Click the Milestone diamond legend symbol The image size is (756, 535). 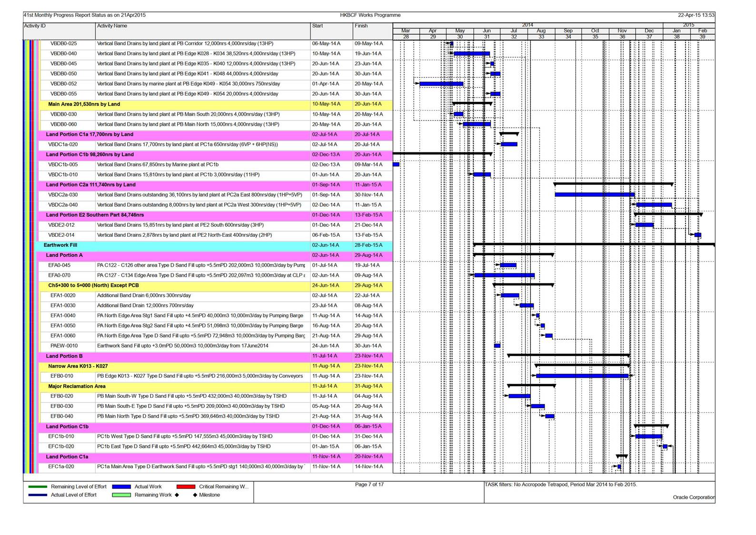[x=194, y=495]
